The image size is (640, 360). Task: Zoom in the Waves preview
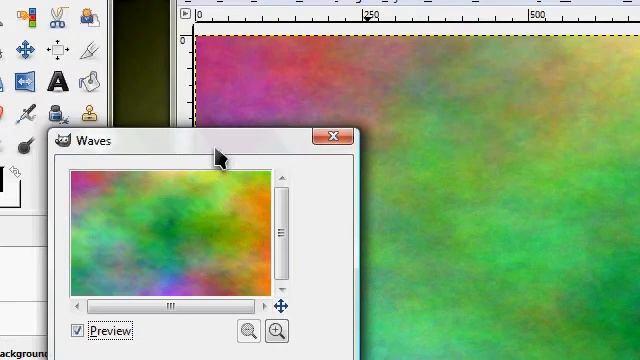coord(277,331)
